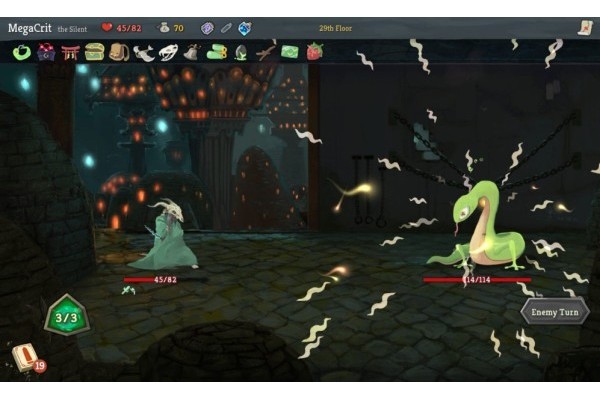Click the green 3/3 energy orb
This screenshot has height=400, width=600.
tap(67, 315)
